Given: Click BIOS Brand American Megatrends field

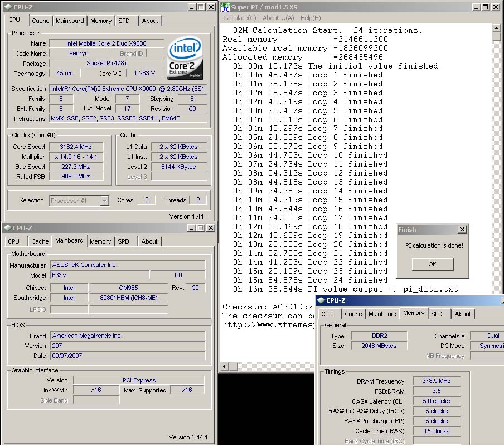Looking at the screenshot, I should click(128, 336).
